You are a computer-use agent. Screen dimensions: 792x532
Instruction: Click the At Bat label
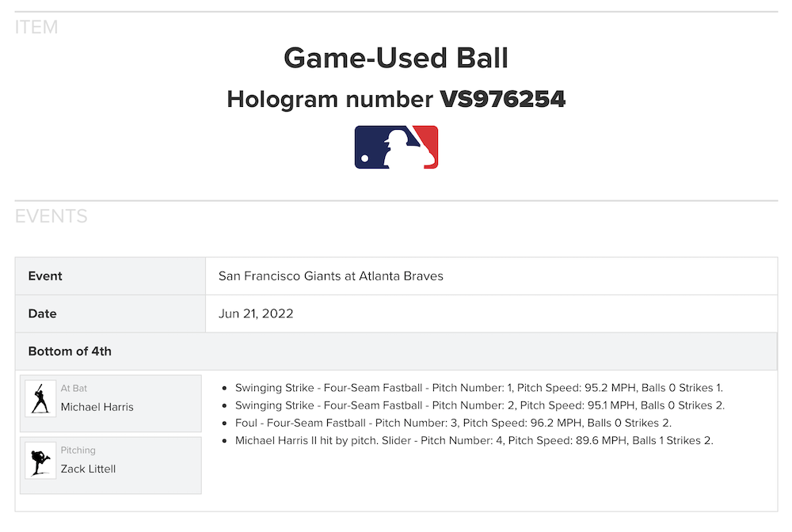[x=74, y=389]
